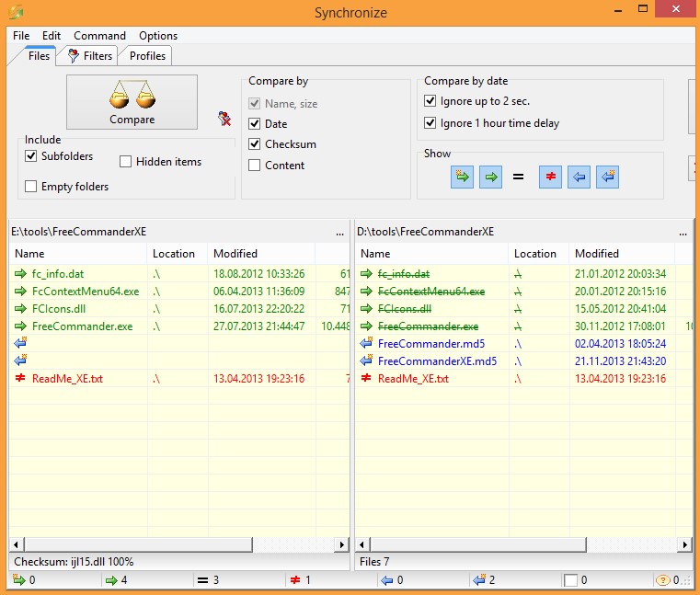Toggle the second green right-arrow Show filter
This screenshot has height=595, width=700.
(490, 177)
